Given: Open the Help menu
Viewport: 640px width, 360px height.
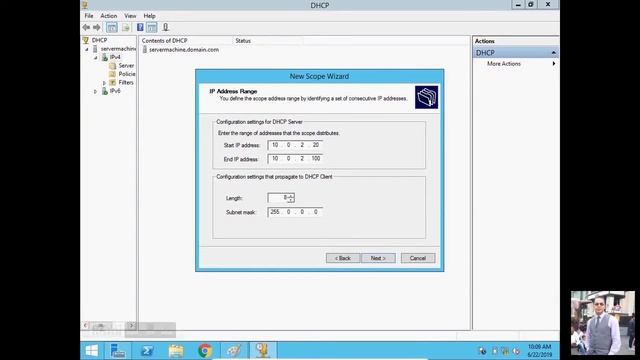Looking at the screenshot, I should pos(149,16).
